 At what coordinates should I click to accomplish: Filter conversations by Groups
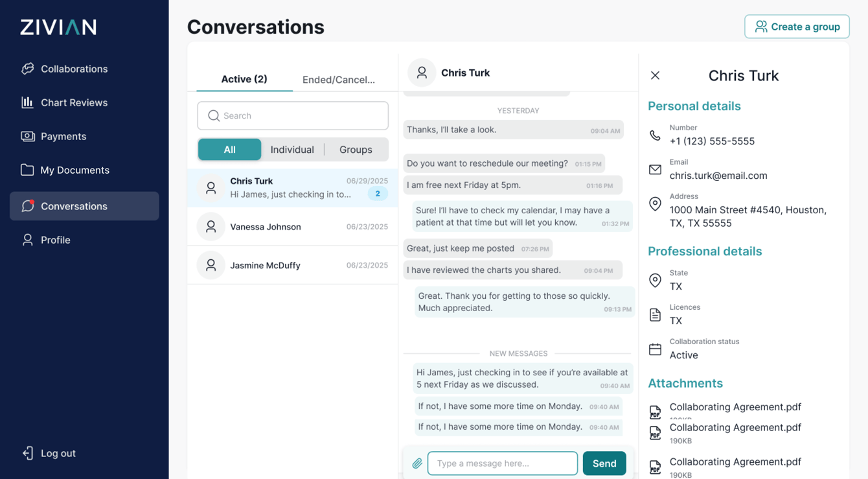(356, 150)
